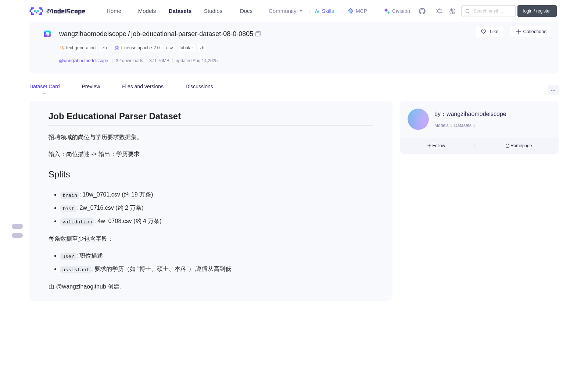Click the 19w_0701.csv file name text
This screenshot has height=368, width=588.
102,195
